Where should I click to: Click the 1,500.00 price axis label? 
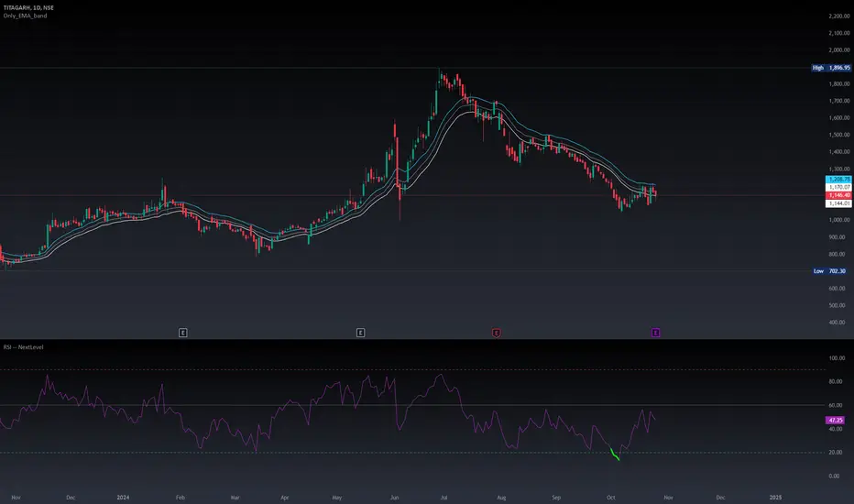click(839, 135)
